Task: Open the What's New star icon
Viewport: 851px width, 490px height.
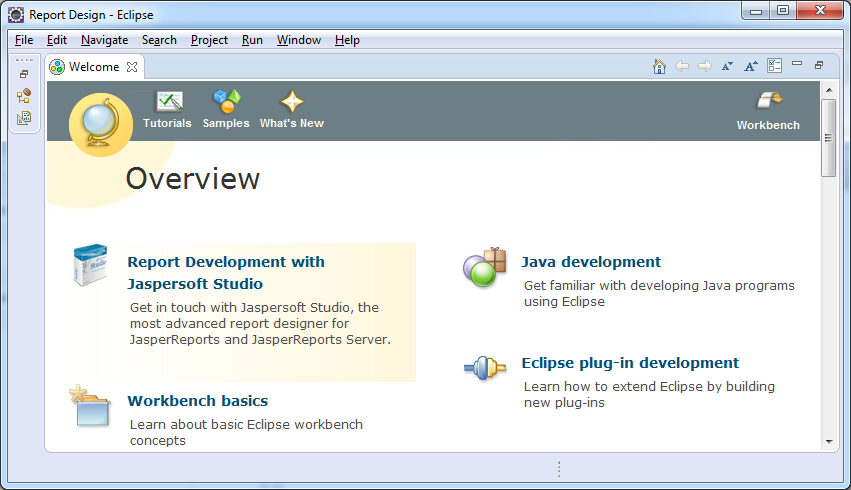Action: [x=292, y=101]
